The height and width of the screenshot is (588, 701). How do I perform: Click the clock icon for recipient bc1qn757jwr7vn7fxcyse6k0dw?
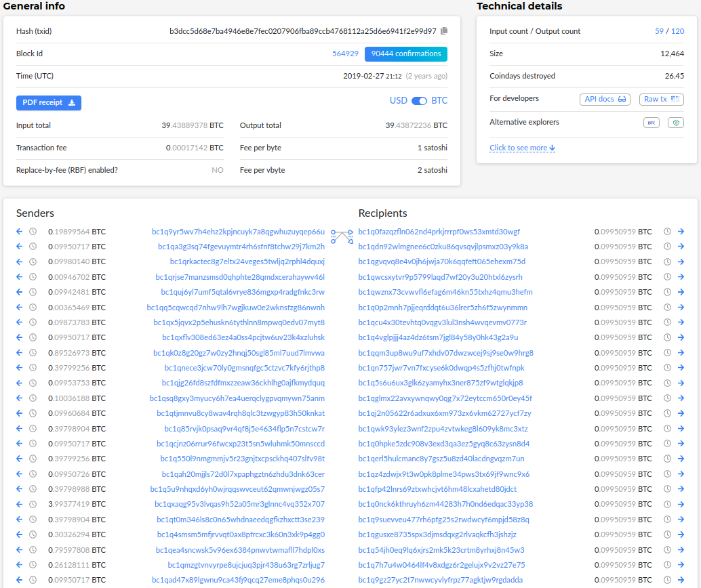[x=667, y=368]
